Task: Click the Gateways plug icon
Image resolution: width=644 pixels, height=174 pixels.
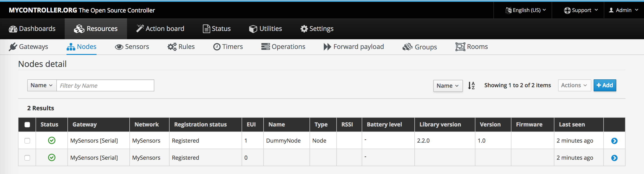Action: coord(13,47)
